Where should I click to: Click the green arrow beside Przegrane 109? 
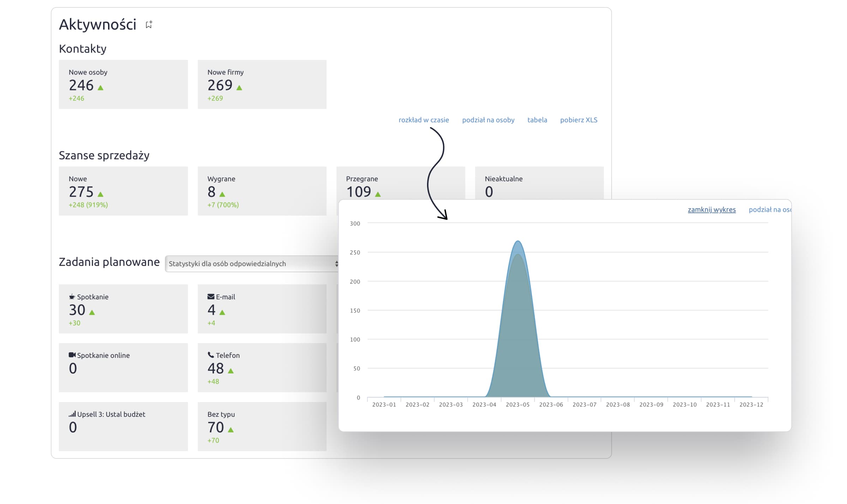(x=378, y=194)
